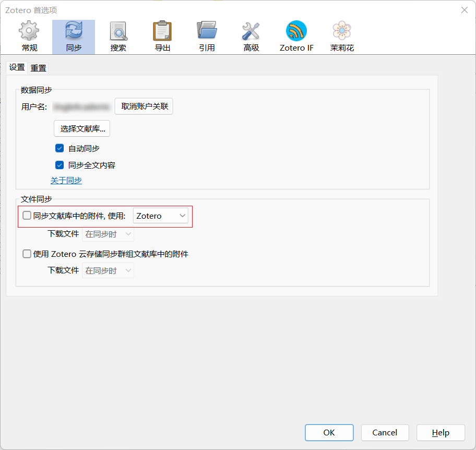Click the Help button
476x450 pixels.
pos(441,433)
